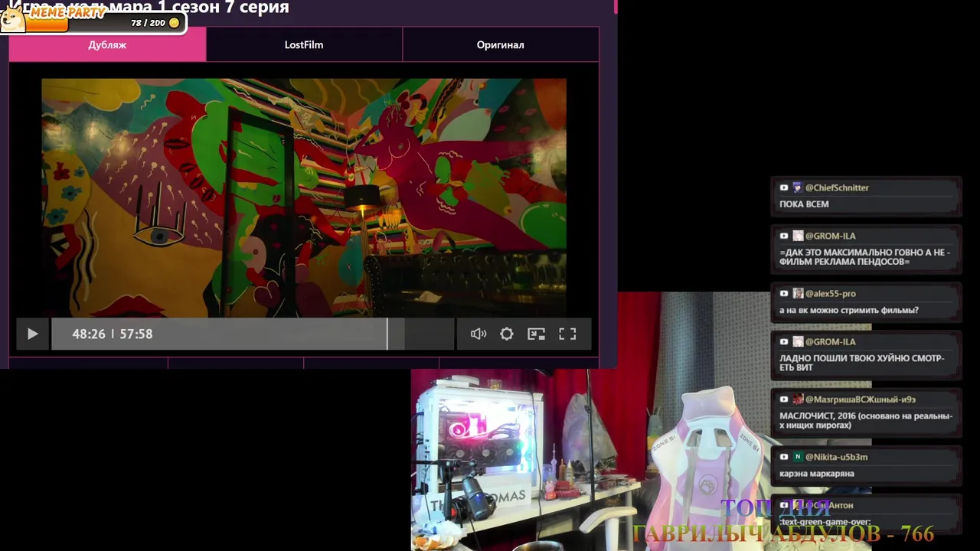
Task: Open the player settings gear
Action: [x=507, y=334]
